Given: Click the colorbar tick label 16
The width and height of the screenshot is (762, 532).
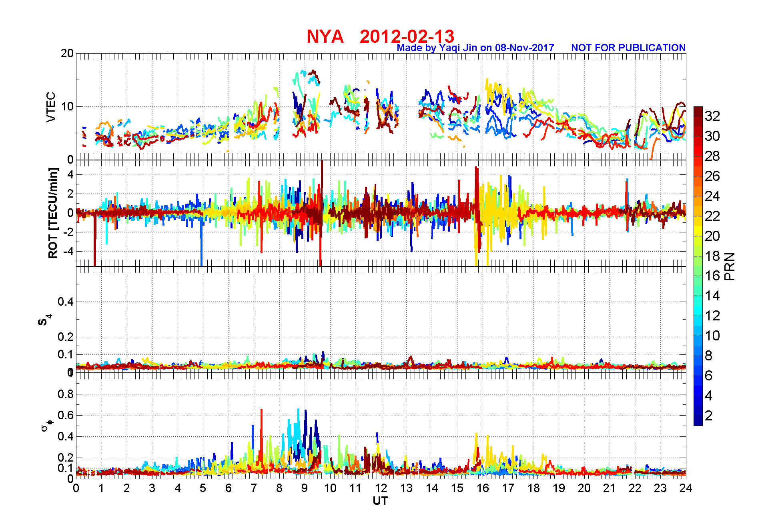Looking at the screenshot, I should pos(712,276).
